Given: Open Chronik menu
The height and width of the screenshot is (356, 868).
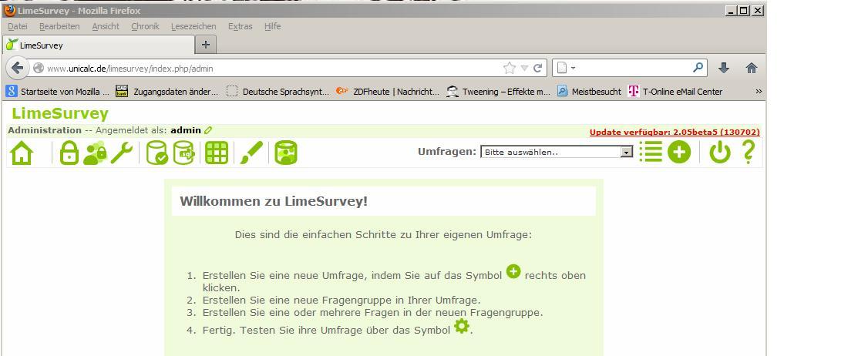Looking at the screenshot, I should [x=145, y=26].
